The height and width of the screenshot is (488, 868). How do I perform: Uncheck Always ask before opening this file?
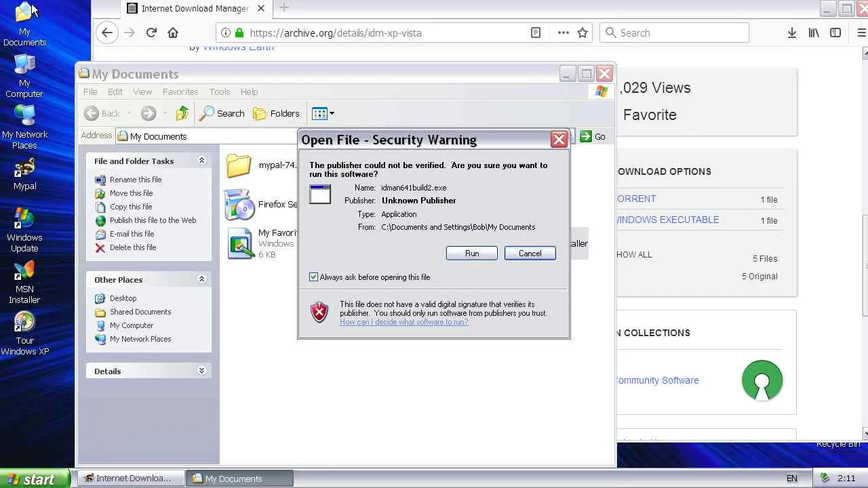tap(313, 277)
